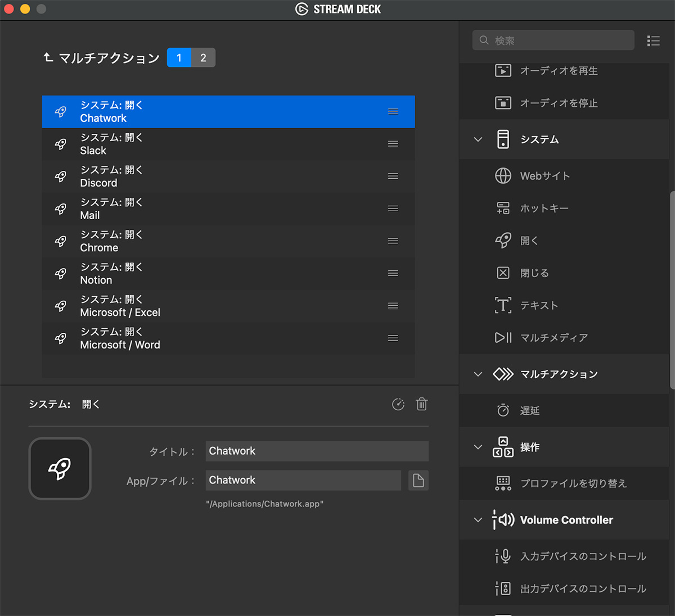Grab the reorder handle on Discord row
This screenshot has width=675, height=616.
[393, 176]
